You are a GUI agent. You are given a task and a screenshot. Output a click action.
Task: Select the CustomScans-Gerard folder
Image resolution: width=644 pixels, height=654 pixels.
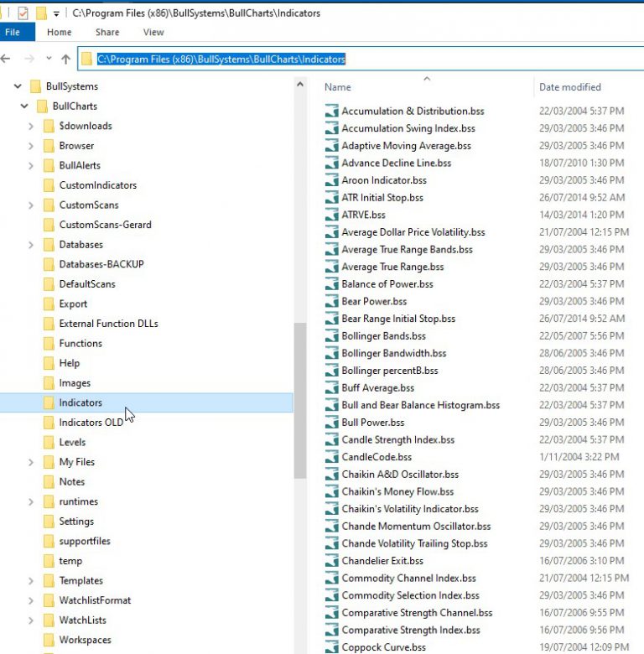point(105,225)
